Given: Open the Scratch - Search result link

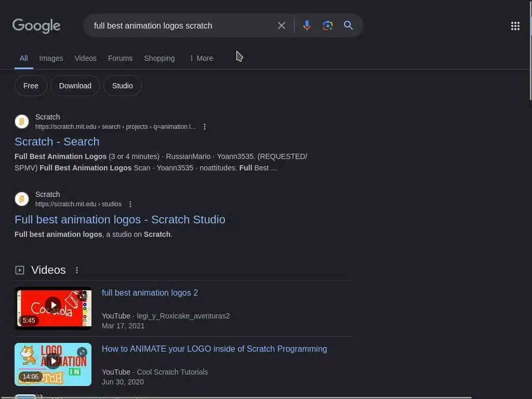Looking at the screenshot, I should [x=57, y=141].
